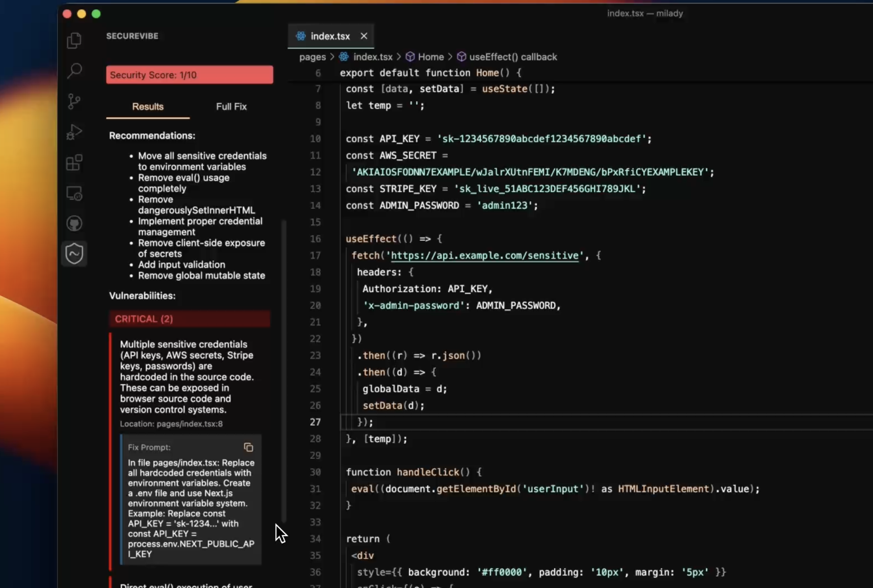Click the CRITICAL (2) header
The image size is (873, 588).
189,319
